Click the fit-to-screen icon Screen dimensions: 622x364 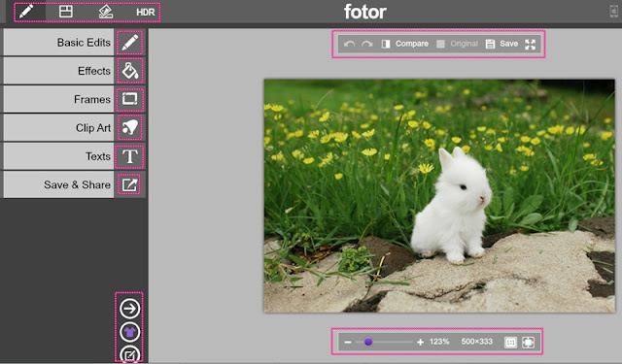point(529,343)
